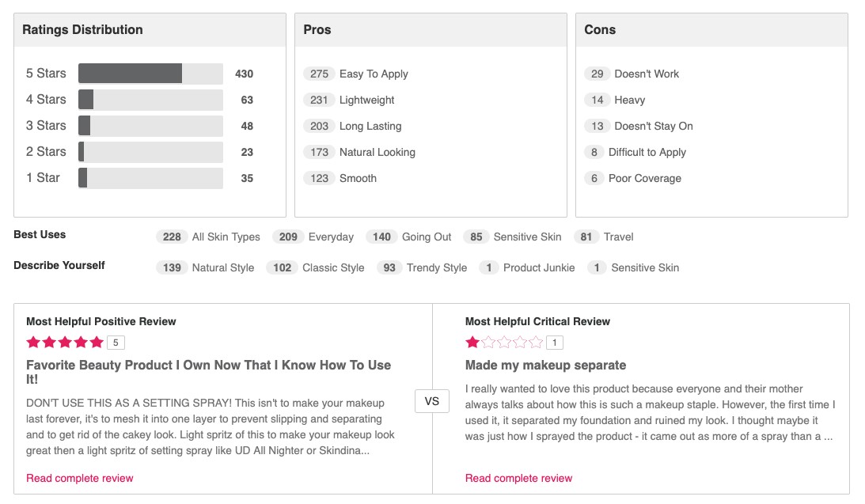Image resolution: width=865 pixels, height=504 pixels.
Task: Click the VS badge between the reviews
Action: pos(431,401)
